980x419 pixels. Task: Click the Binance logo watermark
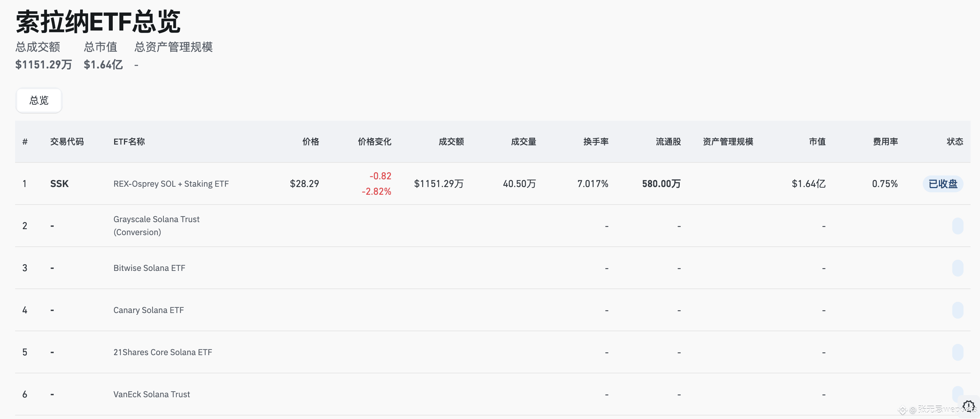902,410
